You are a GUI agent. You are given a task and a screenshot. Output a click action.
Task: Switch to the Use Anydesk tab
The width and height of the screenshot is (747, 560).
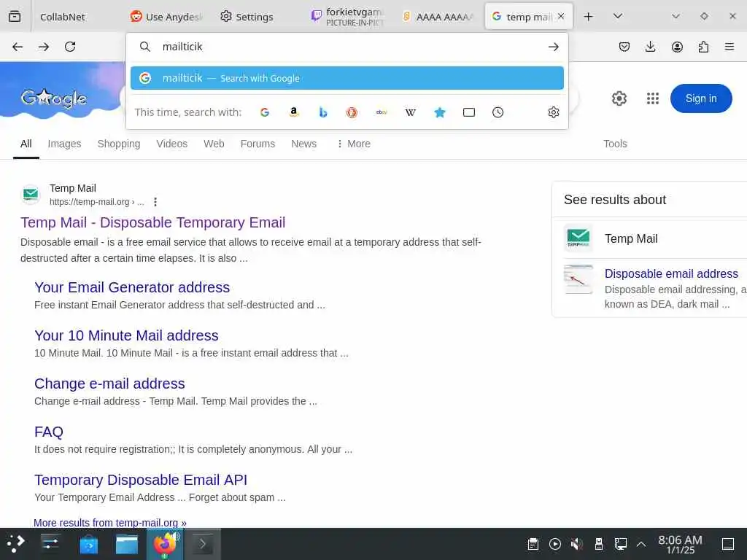pyautogui.click(x=167, y=17)
